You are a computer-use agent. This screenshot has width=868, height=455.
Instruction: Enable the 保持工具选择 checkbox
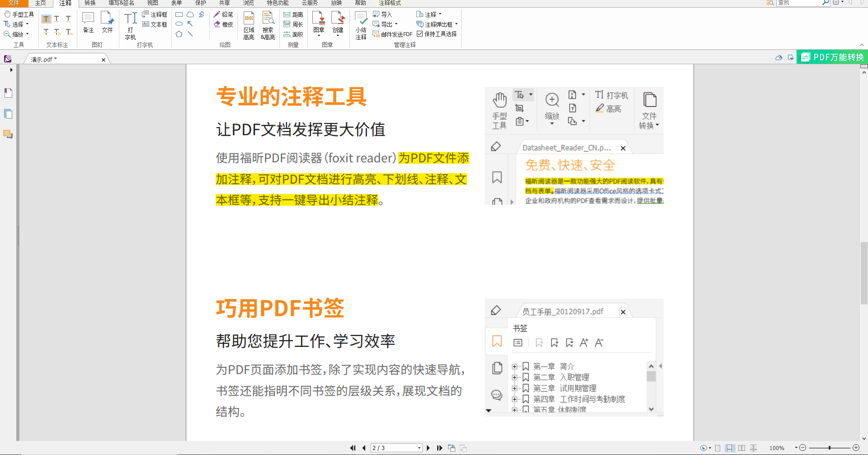point(420,33)
